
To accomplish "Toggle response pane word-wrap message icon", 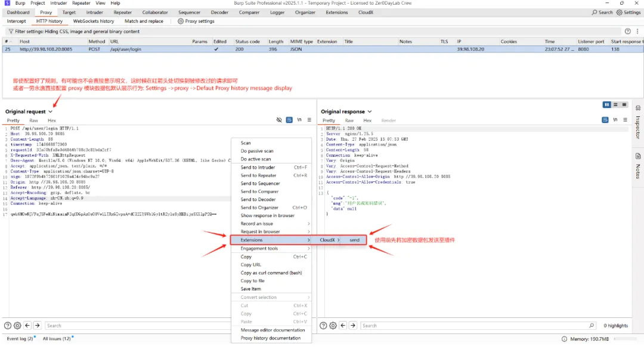I will pos(605,120).
